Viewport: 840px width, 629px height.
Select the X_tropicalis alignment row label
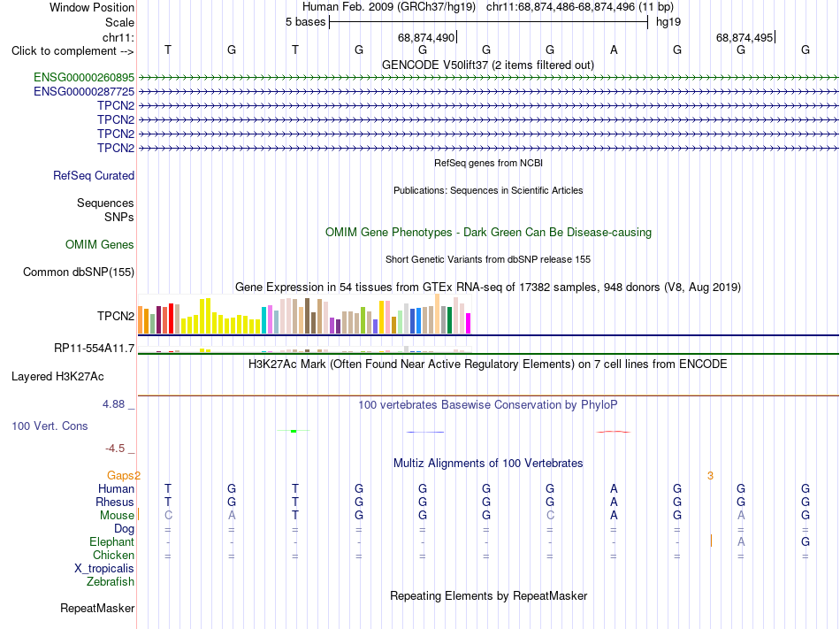tap(104, 569)
